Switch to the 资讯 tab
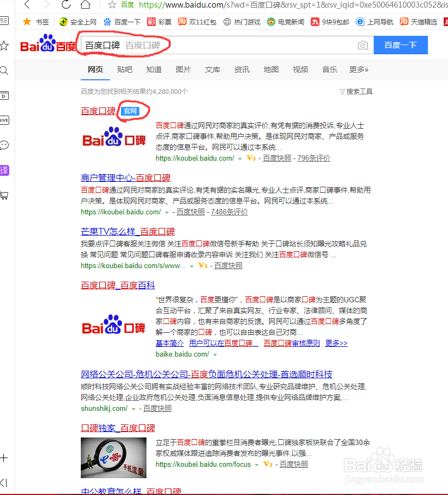 coord(242,69)
